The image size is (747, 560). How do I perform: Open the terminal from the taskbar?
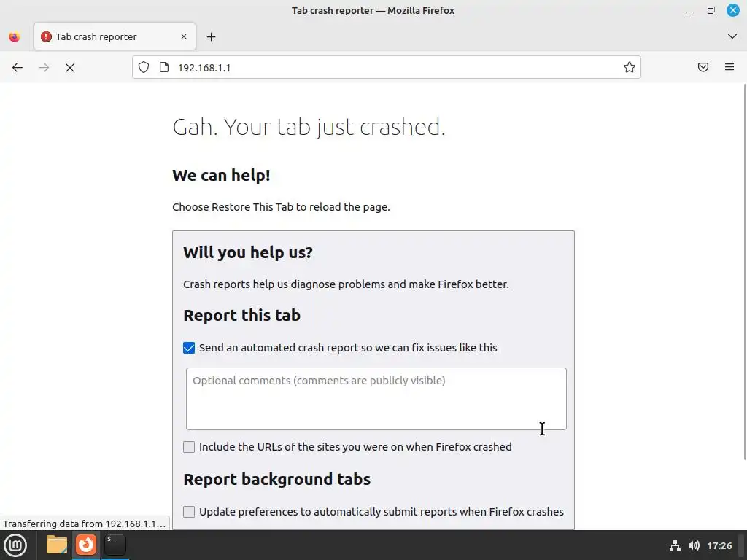click(115, 545)
